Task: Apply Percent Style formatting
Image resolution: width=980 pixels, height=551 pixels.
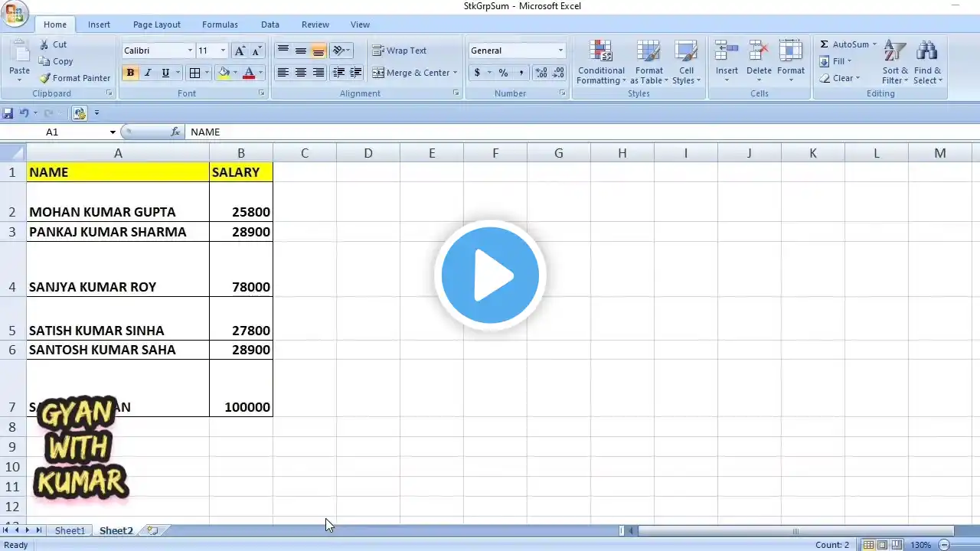Action: point(503,73)
